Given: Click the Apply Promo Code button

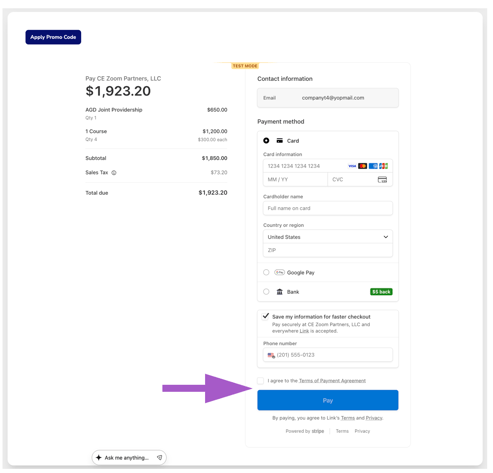Looking at the screenshot, I should click(x=53, y=37).
